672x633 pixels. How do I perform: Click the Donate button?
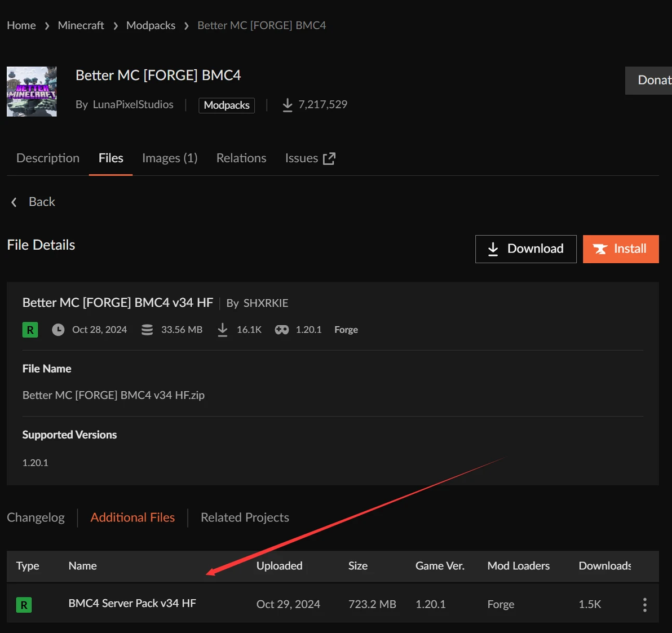648,80
